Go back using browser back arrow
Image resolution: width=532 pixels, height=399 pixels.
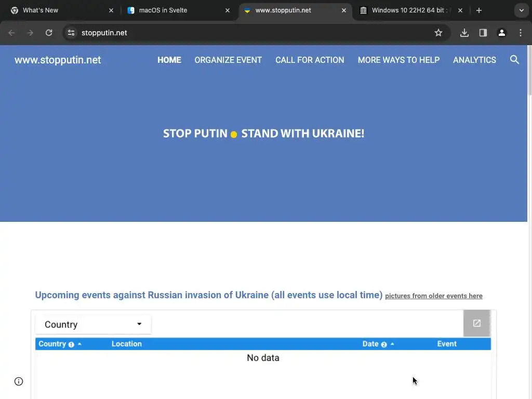11,33
